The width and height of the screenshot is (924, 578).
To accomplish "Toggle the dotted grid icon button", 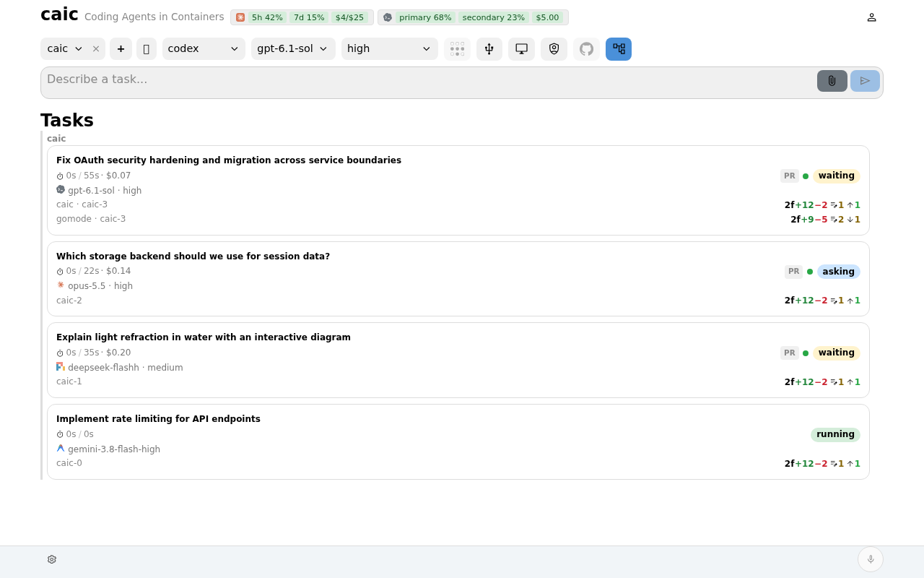I will point(457,49).
